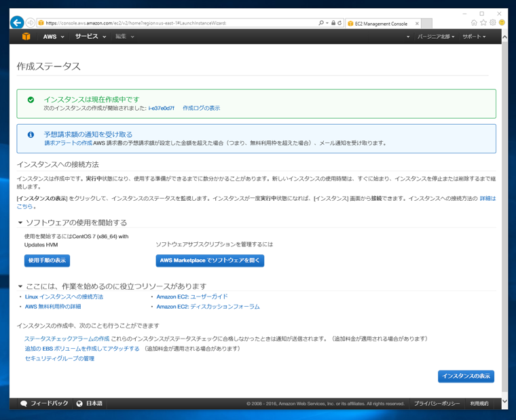The width and height of the screenshot is (516, 420).
Task: Click the AWS orange cube logo
Action: [x=26, y=36]
